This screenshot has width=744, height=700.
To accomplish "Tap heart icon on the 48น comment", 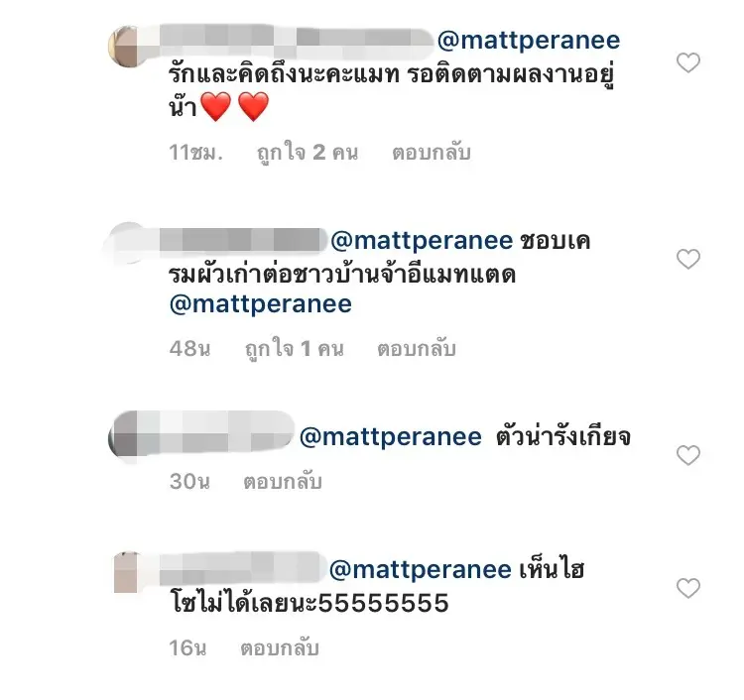I will tap(687, 259).
